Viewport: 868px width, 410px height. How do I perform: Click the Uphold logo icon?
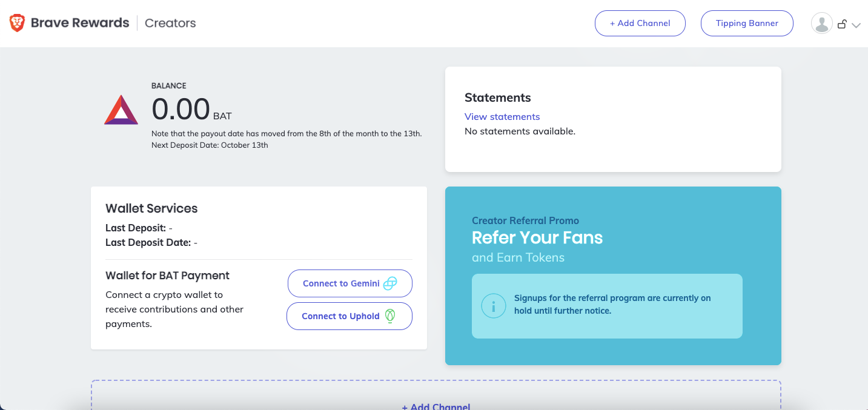[391, 316]
